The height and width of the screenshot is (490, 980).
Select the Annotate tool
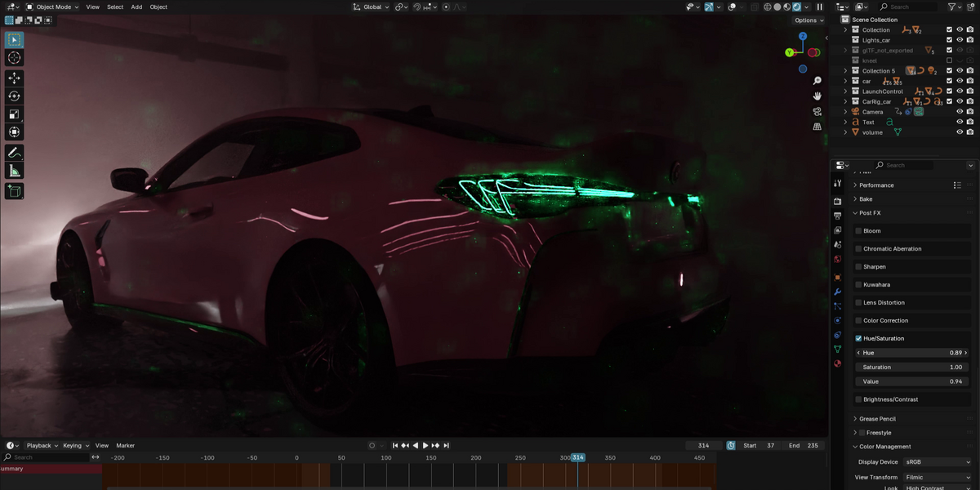(x=14, y=153)
